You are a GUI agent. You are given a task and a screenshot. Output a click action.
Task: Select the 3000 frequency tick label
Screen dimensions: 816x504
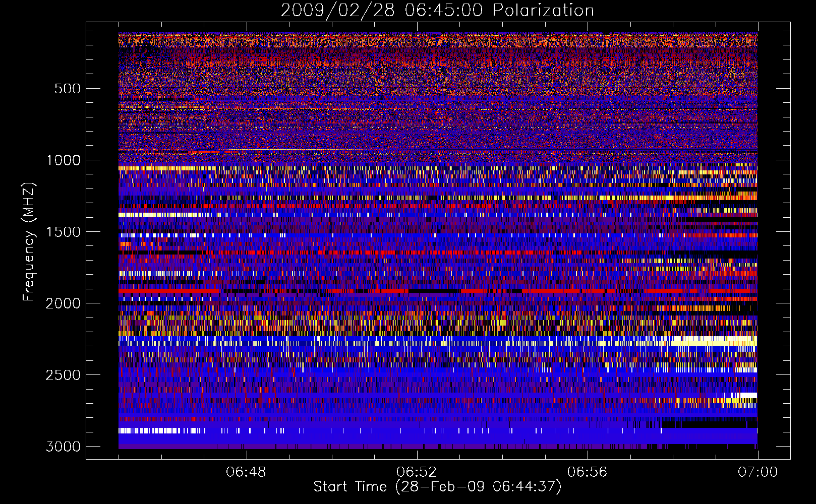[63, 447]
